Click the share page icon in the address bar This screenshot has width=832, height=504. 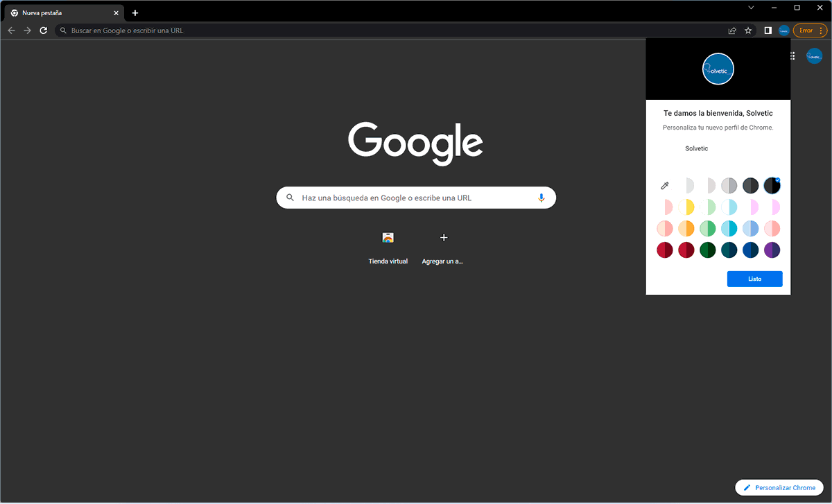[x=732, y=31]
